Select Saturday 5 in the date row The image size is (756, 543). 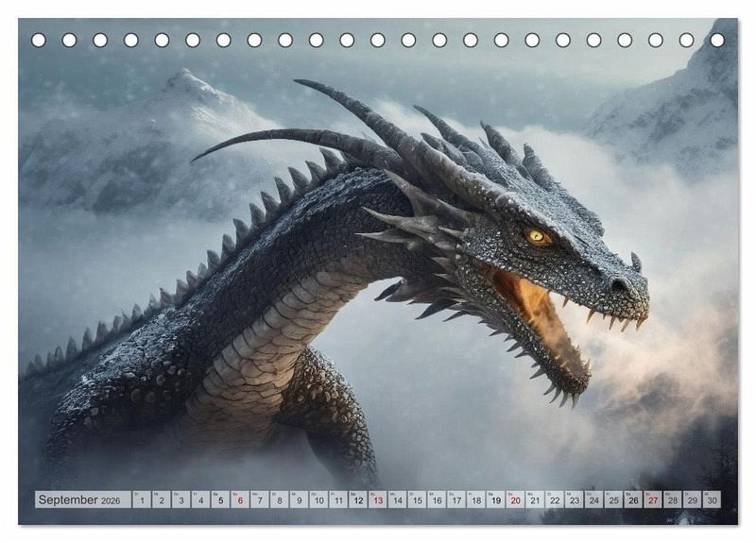220,500
